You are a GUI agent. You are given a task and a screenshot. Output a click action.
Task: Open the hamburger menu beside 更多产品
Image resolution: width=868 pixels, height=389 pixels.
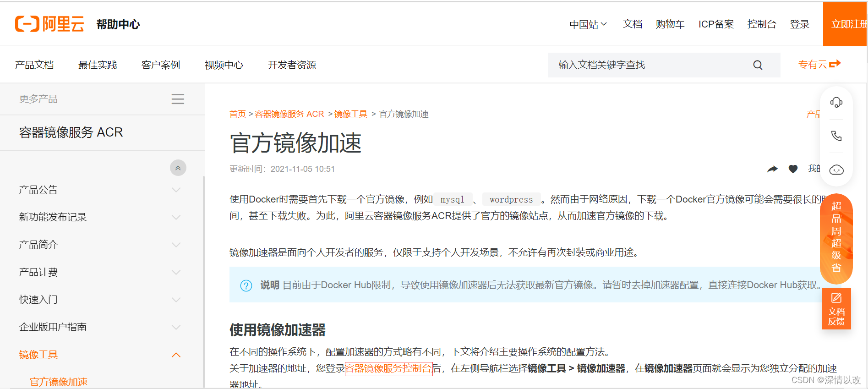(178, 99)
